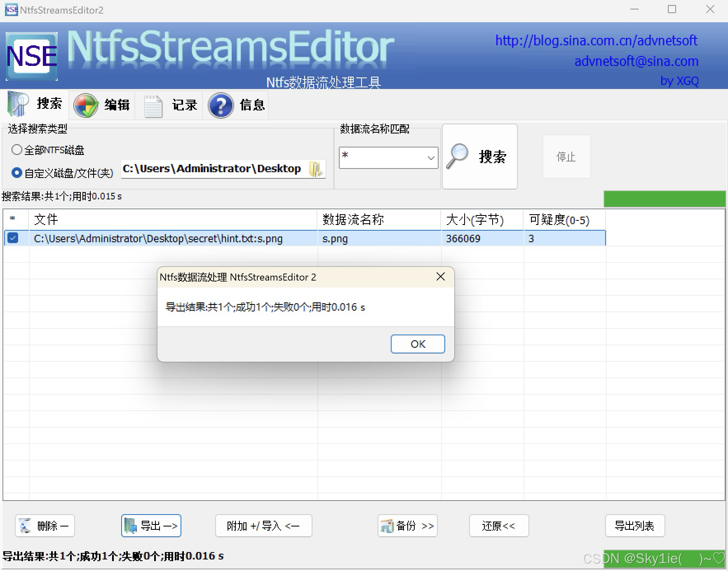
Task: Open the blog.sina.com.cn/advnetsoft link
Action: pos(596,40)
